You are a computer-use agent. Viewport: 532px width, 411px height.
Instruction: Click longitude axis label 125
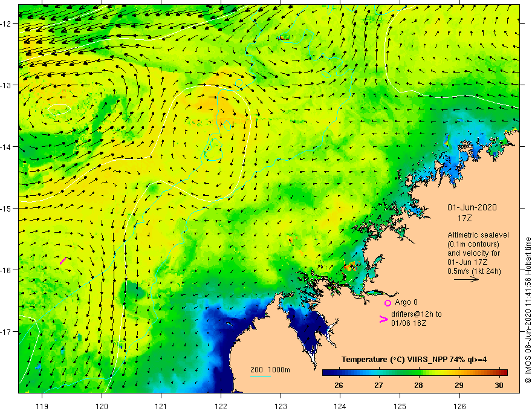click(400, 406)
